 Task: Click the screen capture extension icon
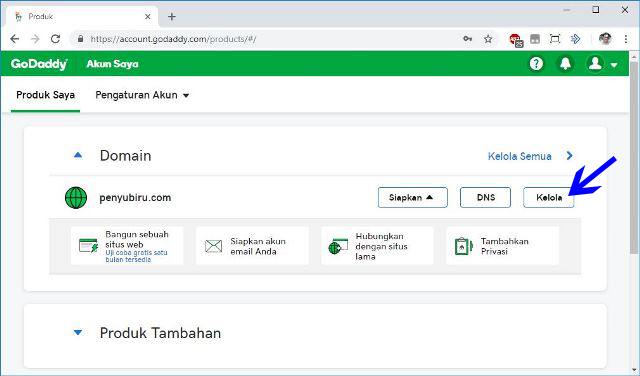(555, 39)
